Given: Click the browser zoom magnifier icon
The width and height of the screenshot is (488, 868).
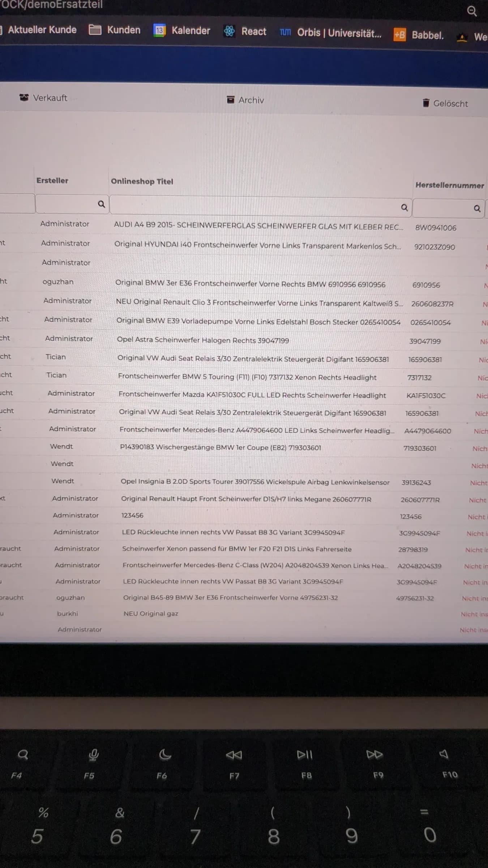Looking at the screenshot, I should (x=472, y=11).
